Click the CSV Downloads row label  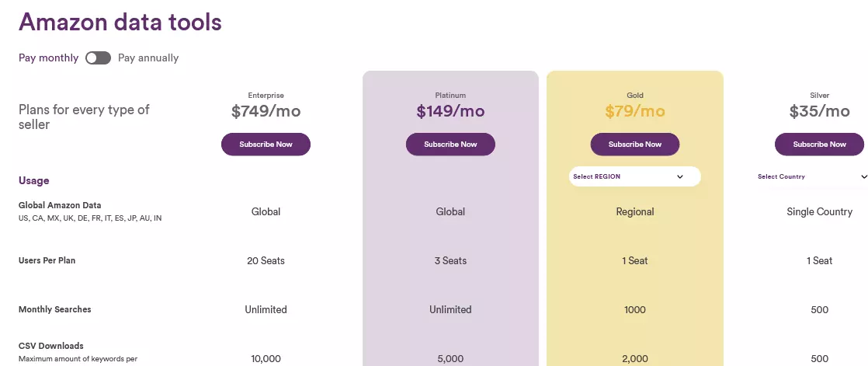click(51, 346)
